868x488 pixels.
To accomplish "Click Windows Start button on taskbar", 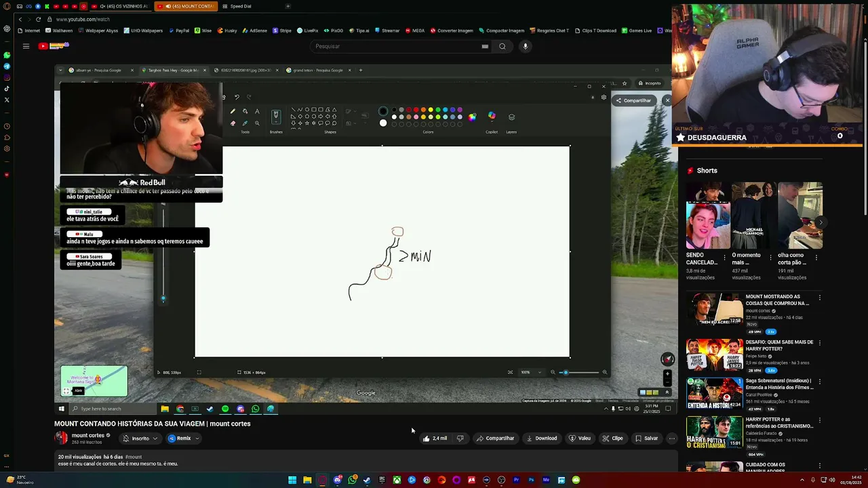I will coord(292,480).
